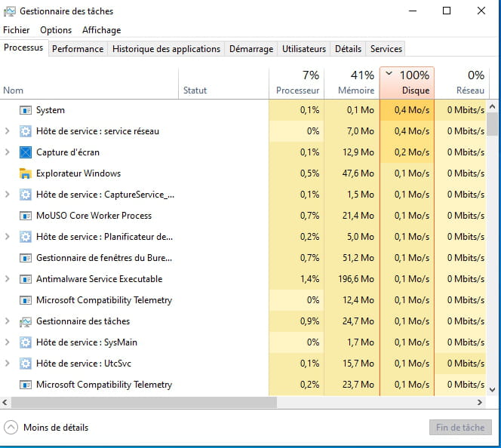Viewport: 501px width, 448px height.
Task: Click the System process icon
Action: point(26,110)
